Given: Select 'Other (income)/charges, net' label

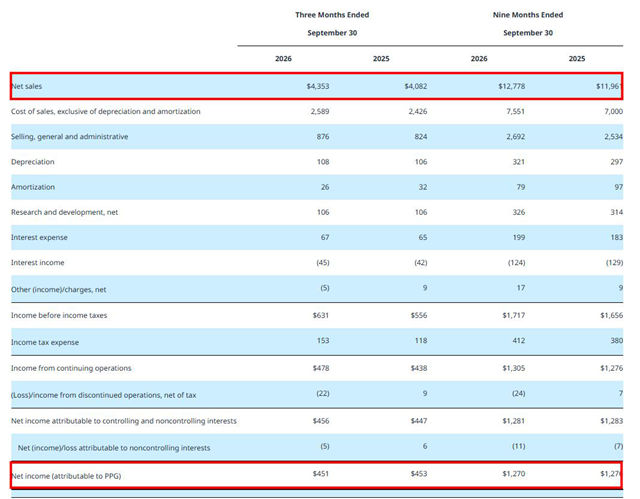Looking at the screenshot, I should pos(58,290).
